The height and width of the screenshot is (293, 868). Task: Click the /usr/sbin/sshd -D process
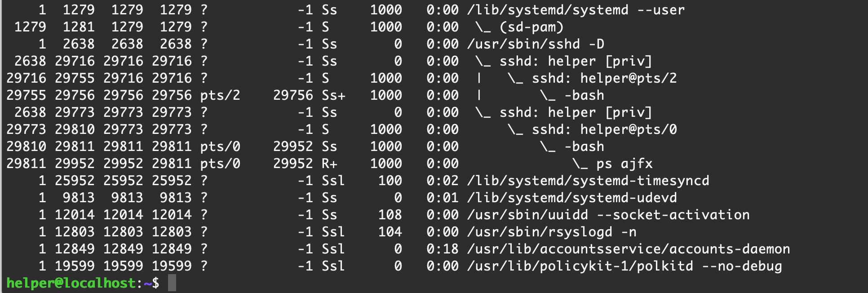click(x=536, y=44)
